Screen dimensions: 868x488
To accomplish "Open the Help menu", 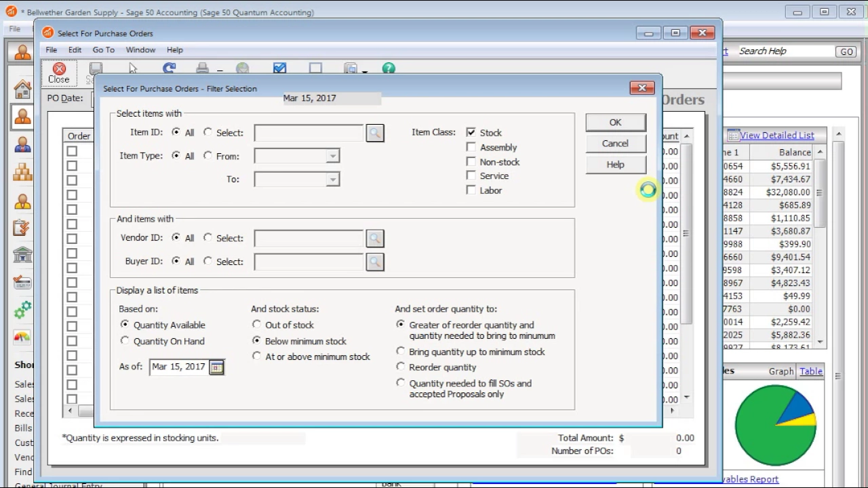I will click(x=175, y=50).
